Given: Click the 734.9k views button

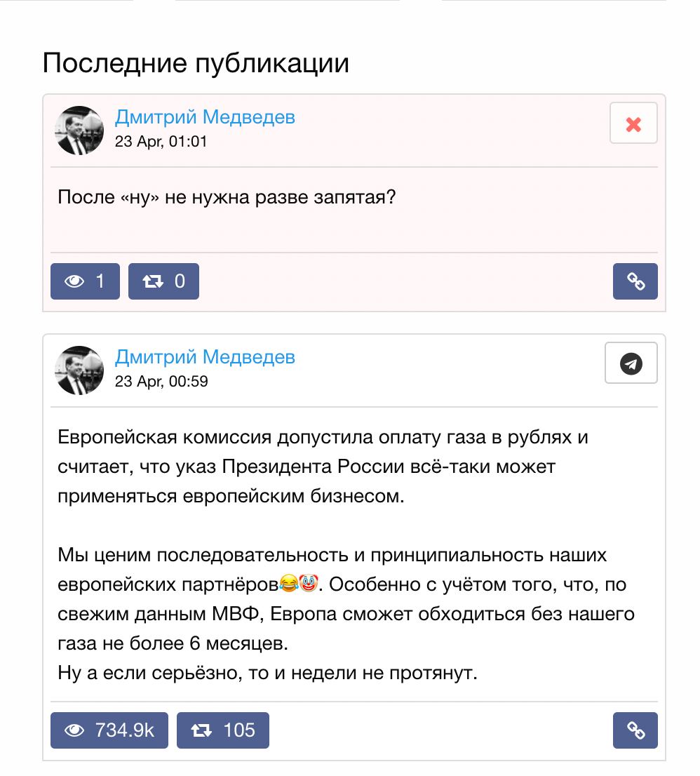Looking at the screenshot, I should tap(109, 730).
